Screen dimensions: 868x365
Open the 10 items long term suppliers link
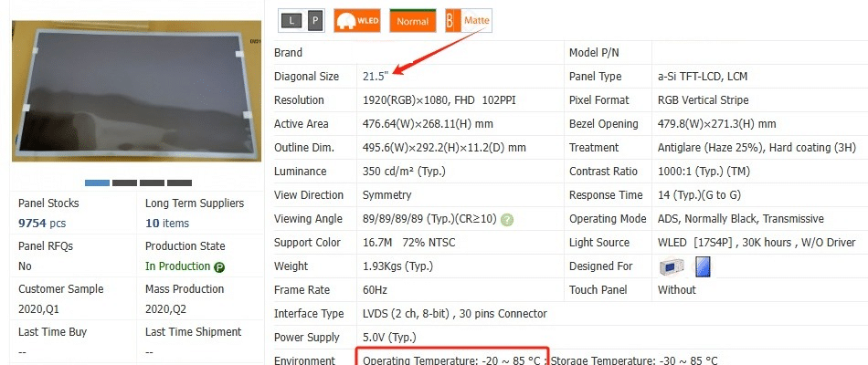pyautogui.click(x=167, y=224)
